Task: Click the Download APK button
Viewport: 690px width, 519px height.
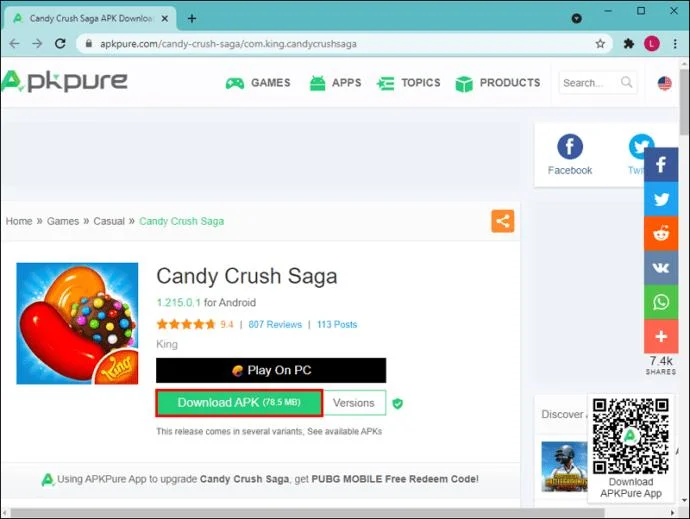Action: [239, 403]
